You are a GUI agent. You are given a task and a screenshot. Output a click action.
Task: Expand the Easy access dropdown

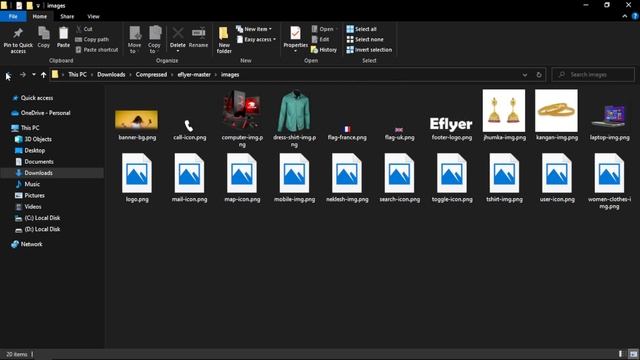click(256, 40)
